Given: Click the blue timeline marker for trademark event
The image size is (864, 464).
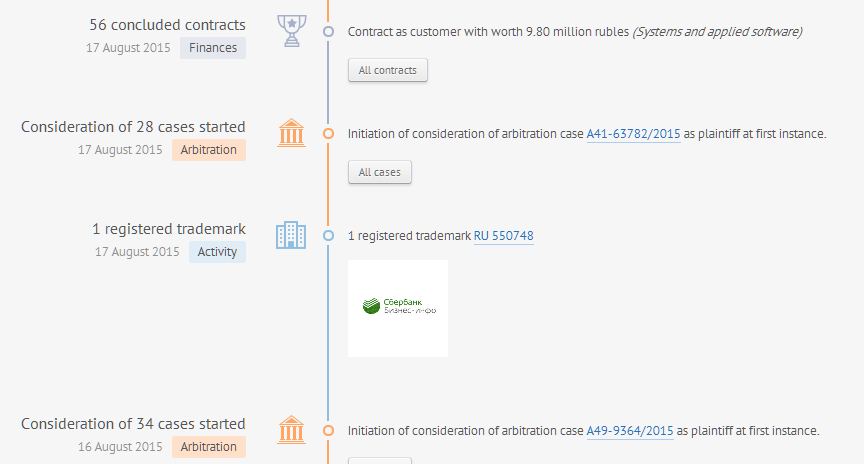Looking at the screenshot, I should [x=328, y=235].
